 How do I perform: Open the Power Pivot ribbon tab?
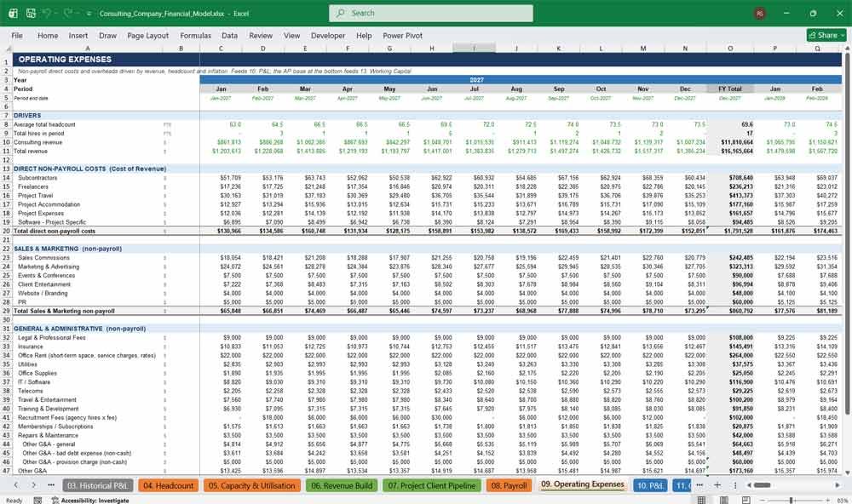point(403,35)
